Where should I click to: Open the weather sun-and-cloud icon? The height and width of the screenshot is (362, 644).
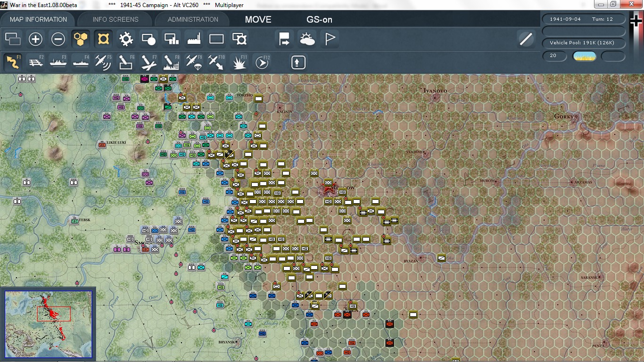pyautogui.click(x=307, y=39)
